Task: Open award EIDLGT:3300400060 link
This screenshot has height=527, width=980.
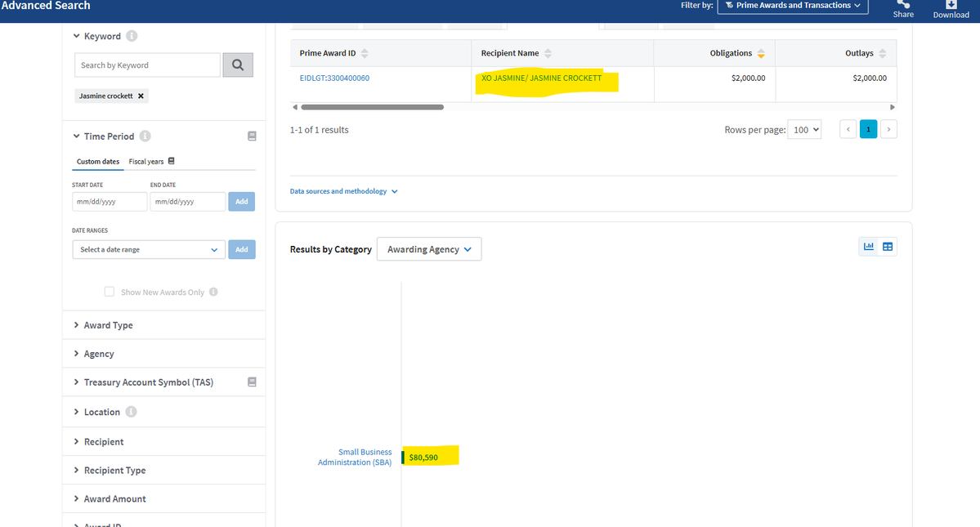Action: coord(334,78)
